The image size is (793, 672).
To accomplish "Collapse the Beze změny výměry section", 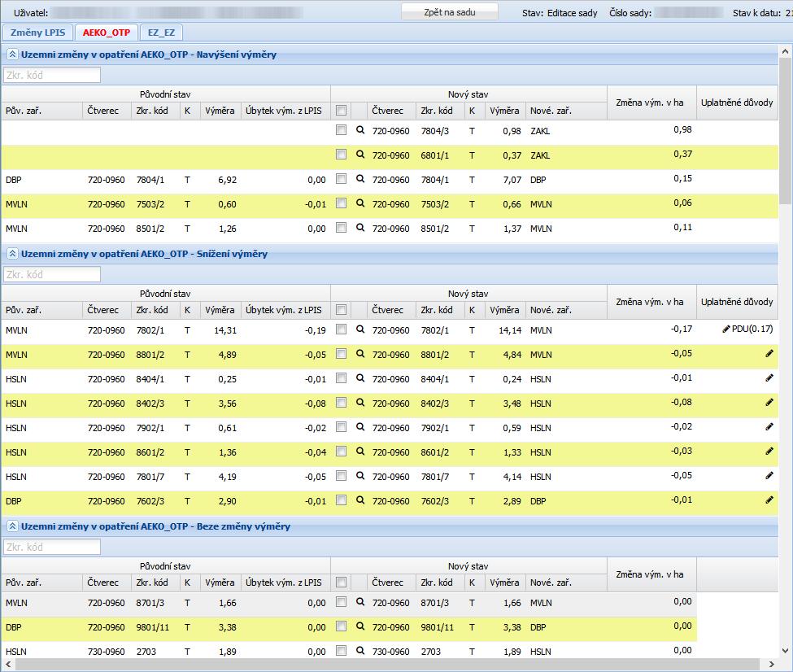I will (13, 526).
